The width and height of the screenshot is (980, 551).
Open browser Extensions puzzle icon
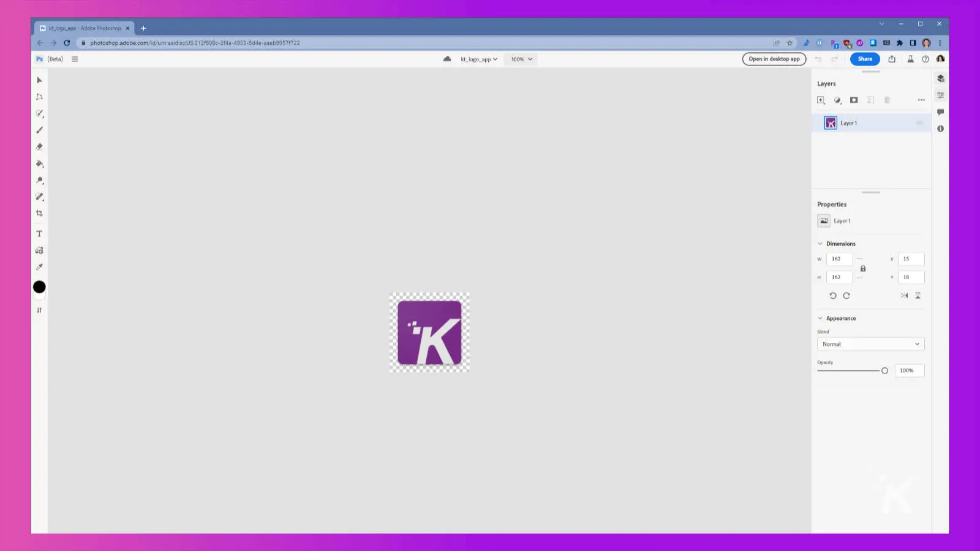(x=900, y=43)
